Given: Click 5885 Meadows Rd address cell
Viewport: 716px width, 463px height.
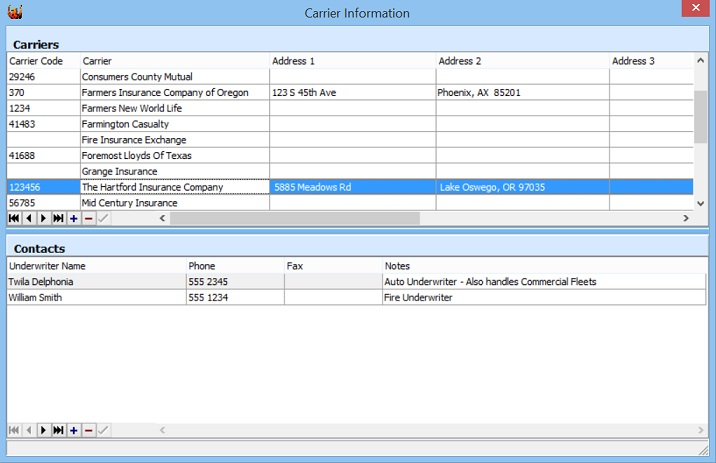Looking at the screenshot, I should click(353, 187).
